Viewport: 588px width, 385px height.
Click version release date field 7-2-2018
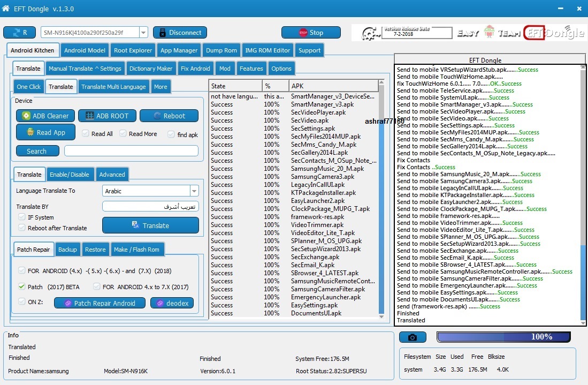click(416, 33)
